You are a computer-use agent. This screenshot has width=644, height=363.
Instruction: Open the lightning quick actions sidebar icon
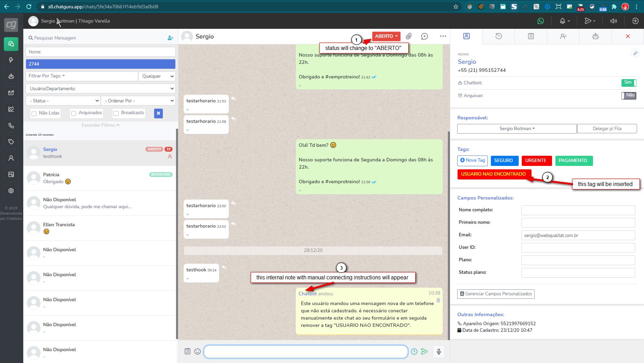[x=11, y=60]
